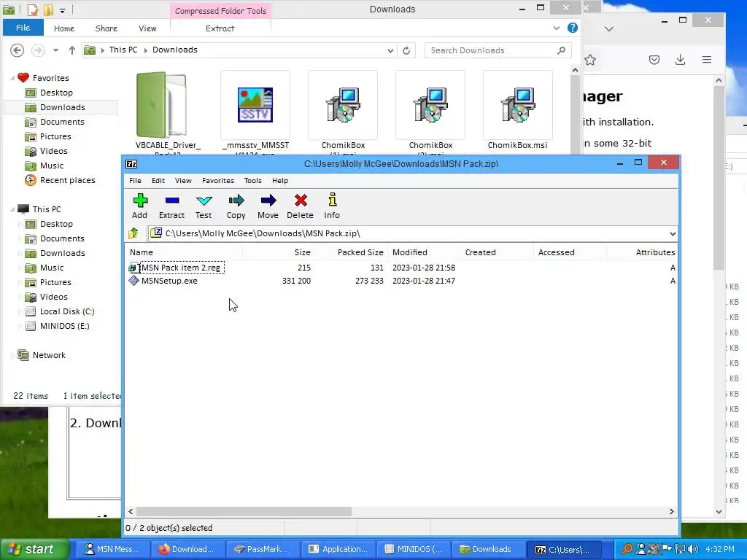This screenshot has height=560, width=747.
Task: Open MINIDOS (E:) drive in the sidebar
Action: pos(64,326)
